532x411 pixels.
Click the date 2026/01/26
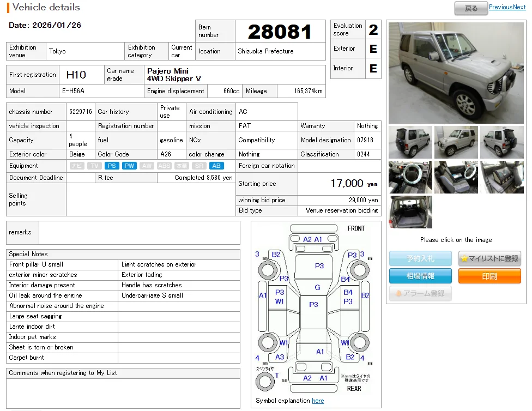[x=57, y=25]
